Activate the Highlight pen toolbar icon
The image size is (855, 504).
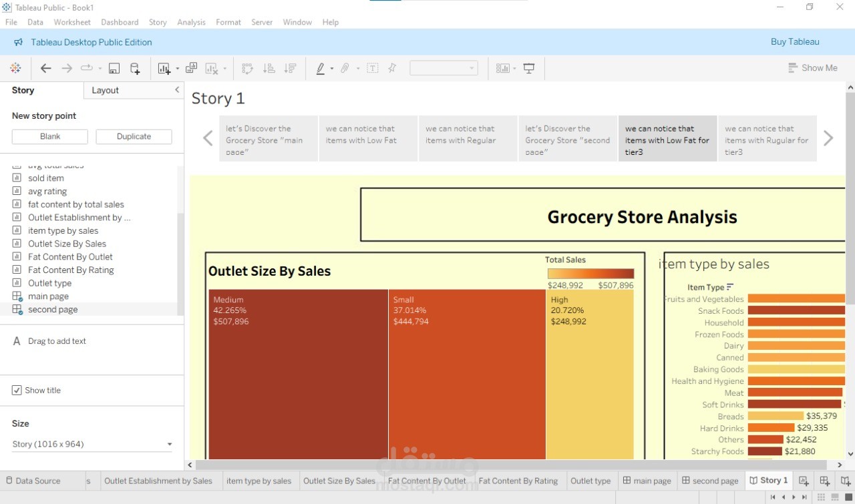tap(321, 67)
